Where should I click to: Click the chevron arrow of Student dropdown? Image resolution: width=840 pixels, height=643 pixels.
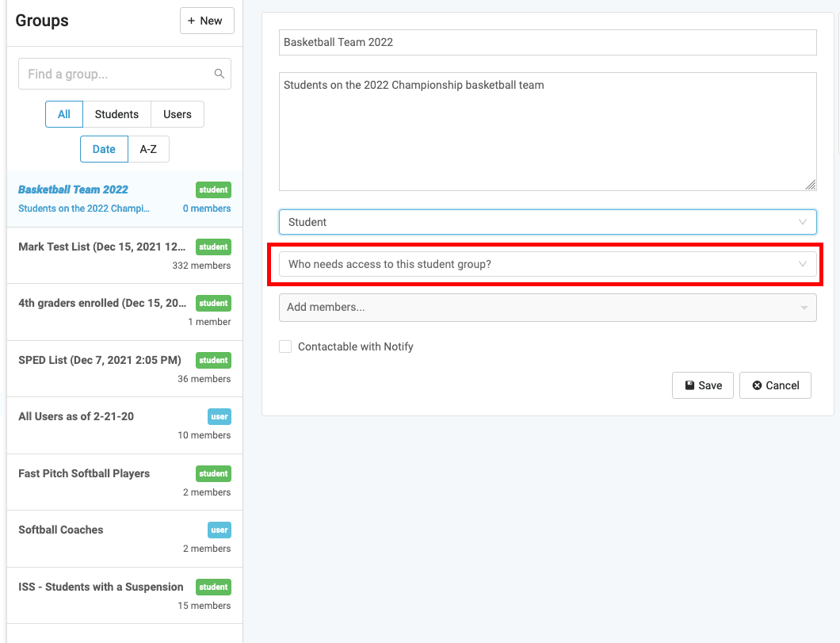coord(803,222)
